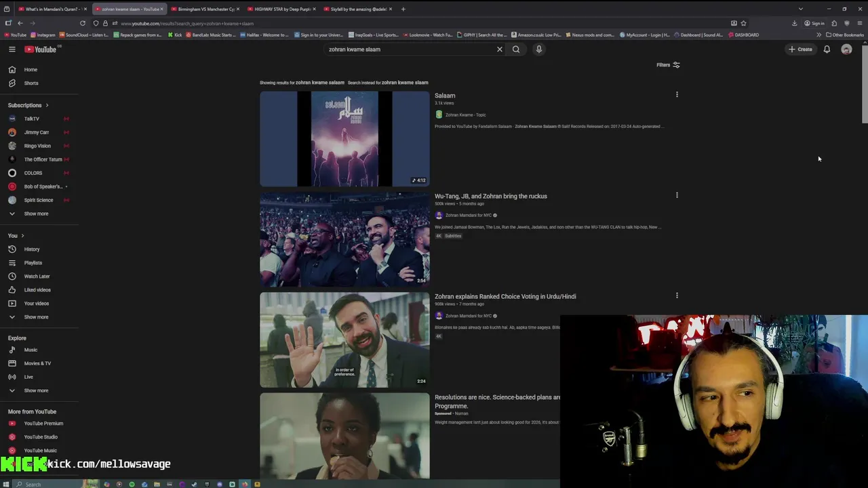868x488 pixels.
Task: Open the YouTube hamburger guide menu
Action: (x=12, y=49)
